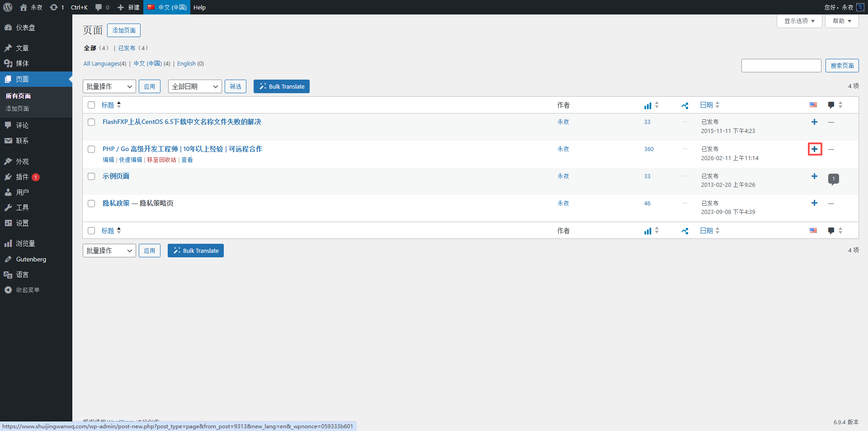This screenshot has height=431, width=868.
Task: Click sort arrows beside 标题 in header
Action: [x=119, y=105]
